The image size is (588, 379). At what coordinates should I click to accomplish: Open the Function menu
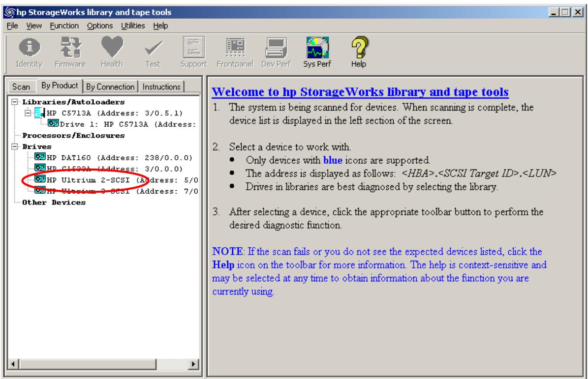pyautogui.click(x=64, y=26)
